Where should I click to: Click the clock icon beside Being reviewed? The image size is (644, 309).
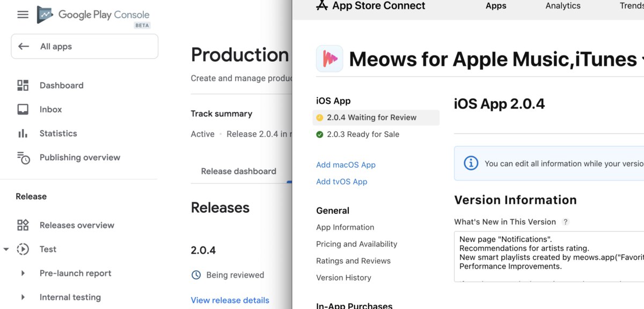pos(196,275)
